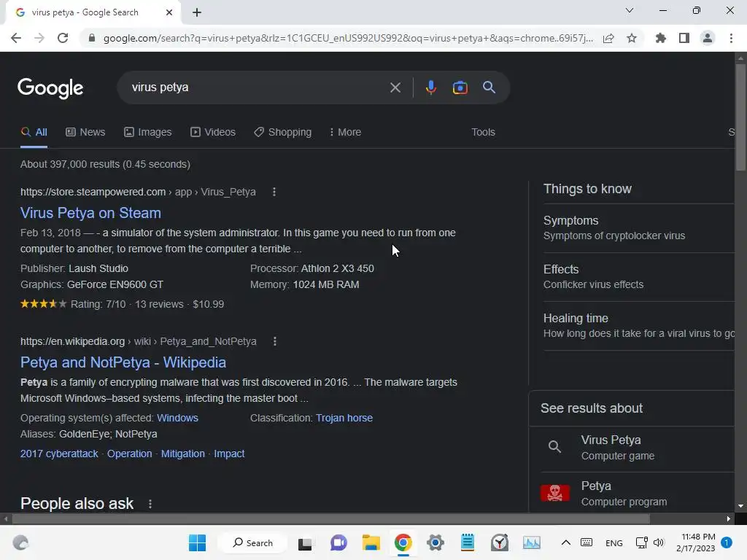
Task: Open the Notepad icon in taskbar
Action: pyautogui.click(x=468, y=542)
